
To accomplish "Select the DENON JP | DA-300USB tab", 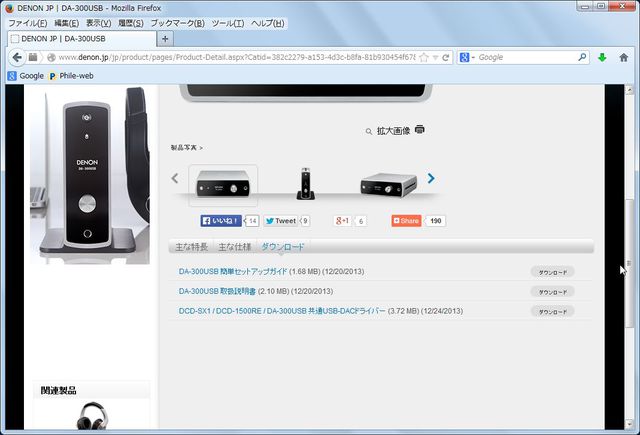I will pyautogui.click(x=82, y=39).
